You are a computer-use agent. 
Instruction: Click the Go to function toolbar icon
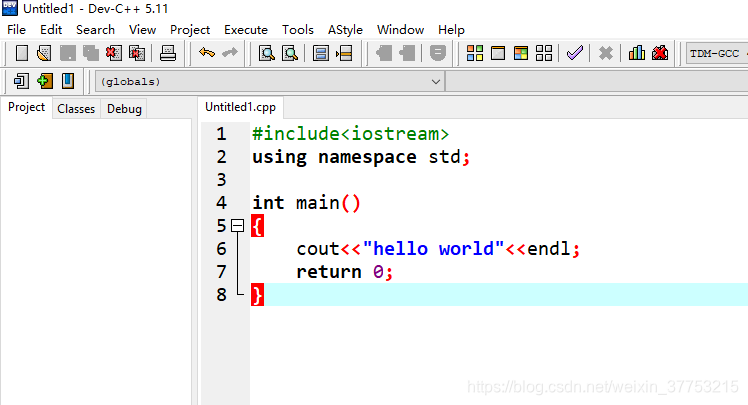pyautogui.click(x=321, y=53)
